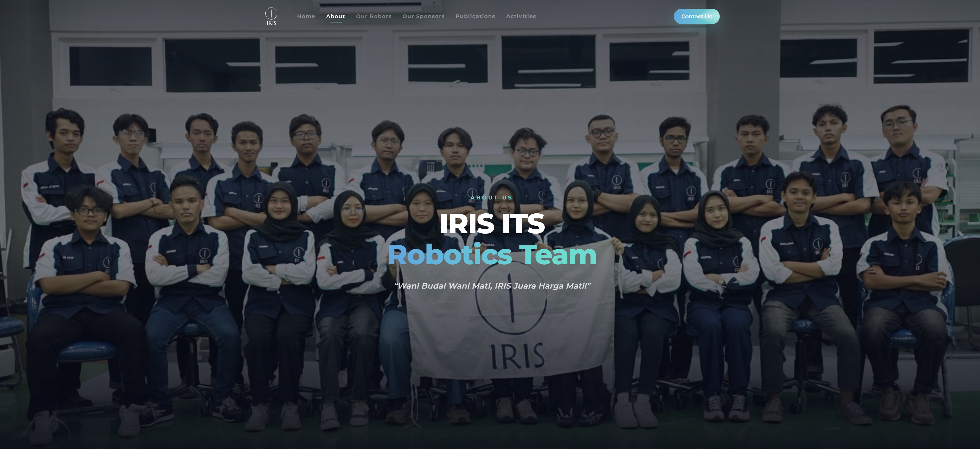
Task: Go to the Home page
Action: pos(306,16)
